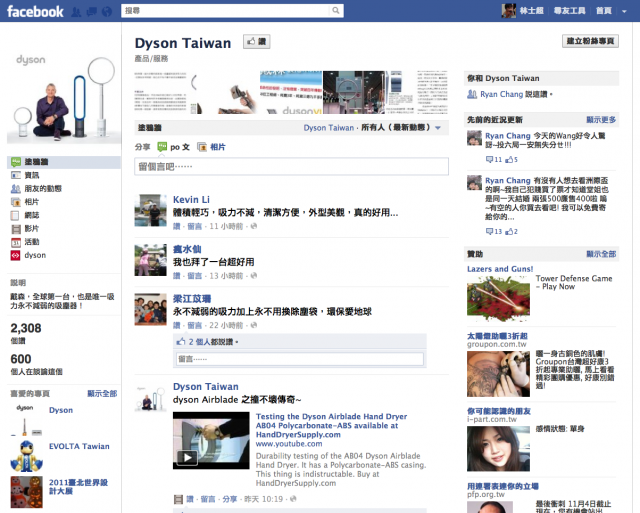Screen dimensions: 640x513
Task: Play the Airblade video thumbnail
Action: (211, 440)
